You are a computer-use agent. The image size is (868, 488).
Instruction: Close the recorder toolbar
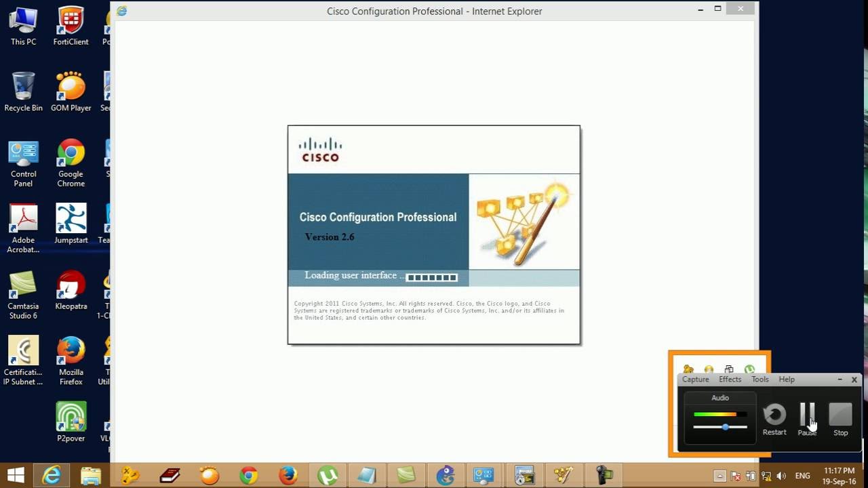(854, 380)
